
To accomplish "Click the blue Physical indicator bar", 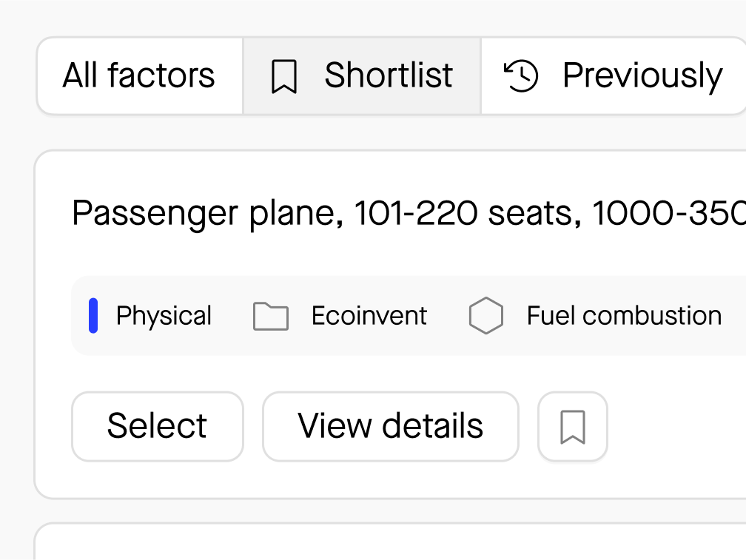I will [93, 316].
